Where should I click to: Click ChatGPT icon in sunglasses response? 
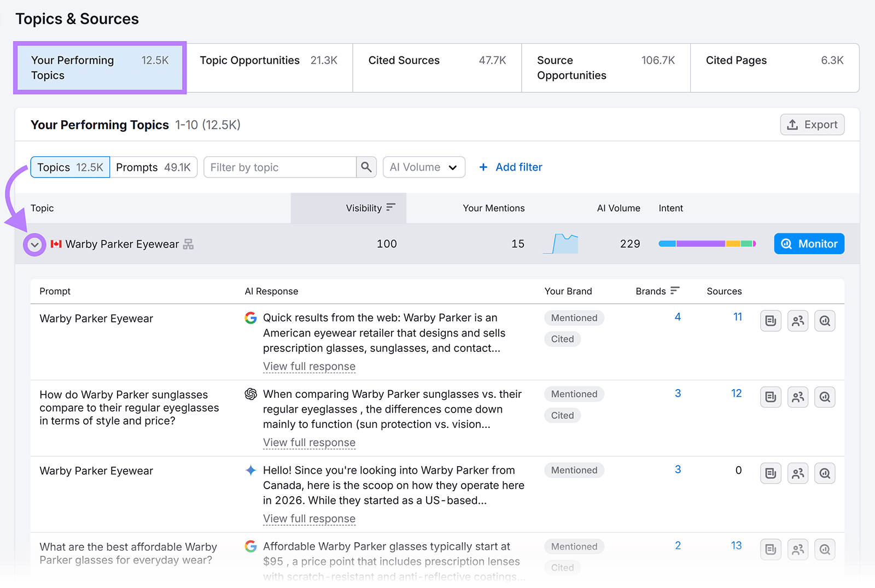pos(250,394)
